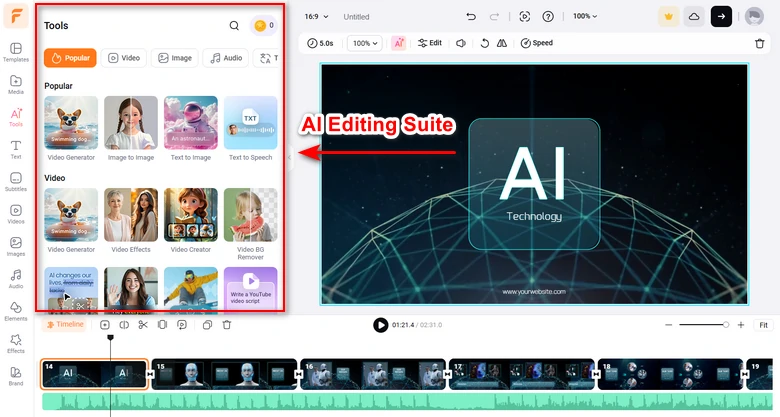Click the add scene icon in timeline toolbar
The image size is (780, 417).
[104, 325]
